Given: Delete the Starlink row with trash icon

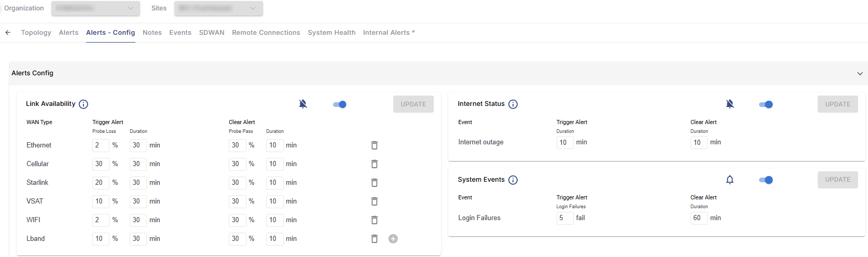Looking at the screenshot, I should [x=374, y=183].
